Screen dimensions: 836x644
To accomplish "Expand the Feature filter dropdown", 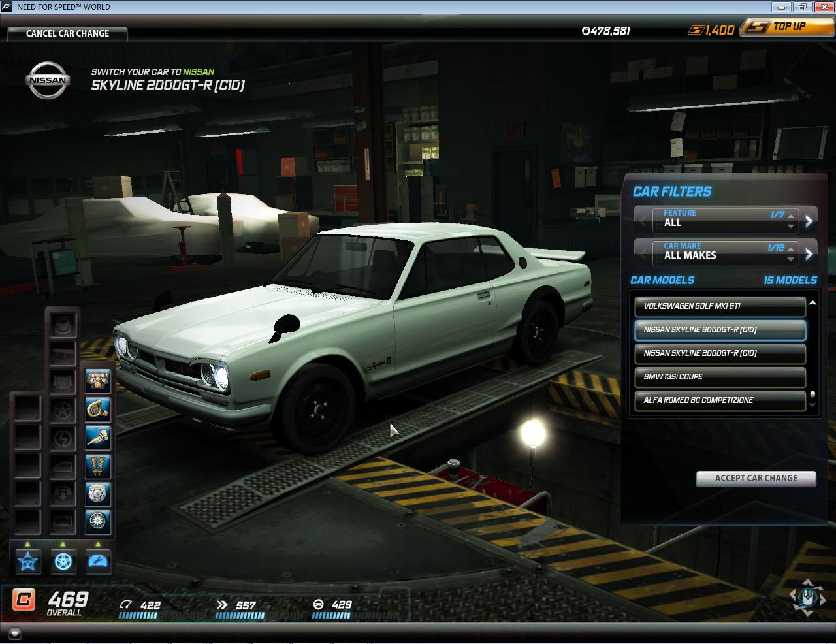I will [725, 220].
